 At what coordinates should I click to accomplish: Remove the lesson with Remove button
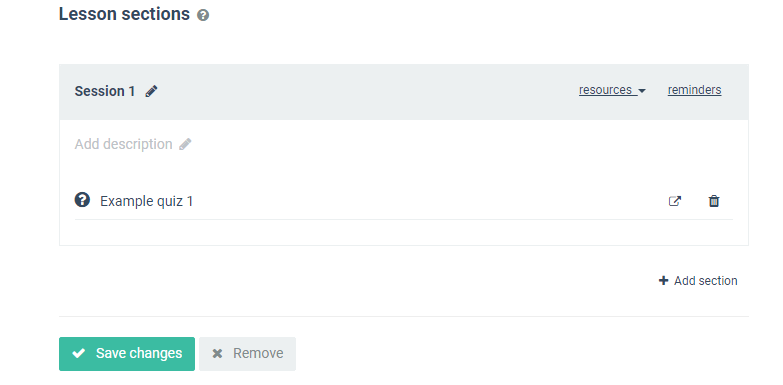247,354
